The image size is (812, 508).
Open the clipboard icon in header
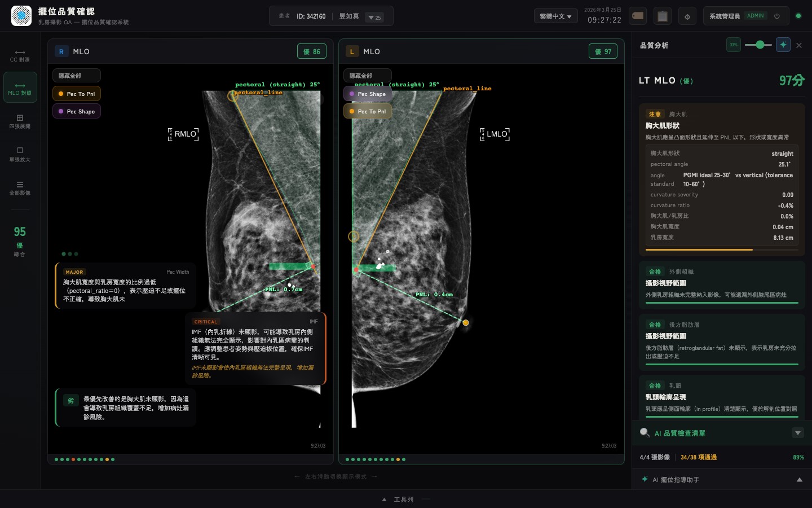[663, 16]
